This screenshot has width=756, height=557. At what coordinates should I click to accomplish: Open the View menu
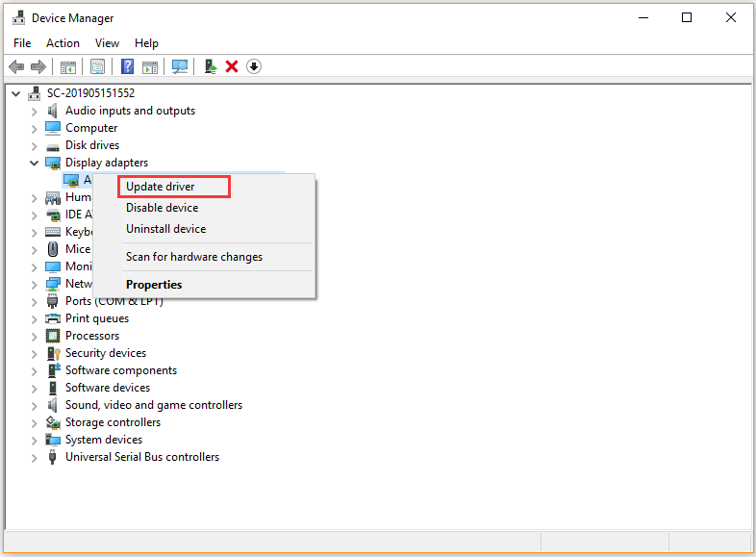pos(107,43)
